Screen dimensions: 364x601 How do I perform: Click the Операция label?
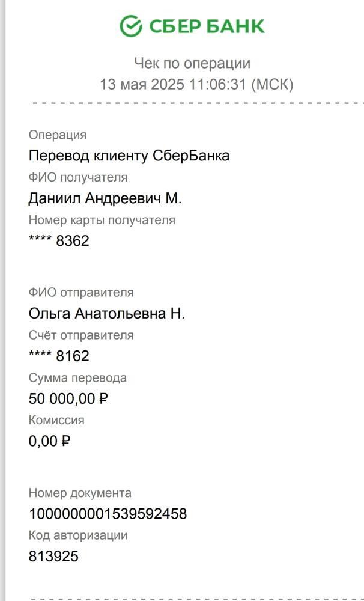point(58,135)
